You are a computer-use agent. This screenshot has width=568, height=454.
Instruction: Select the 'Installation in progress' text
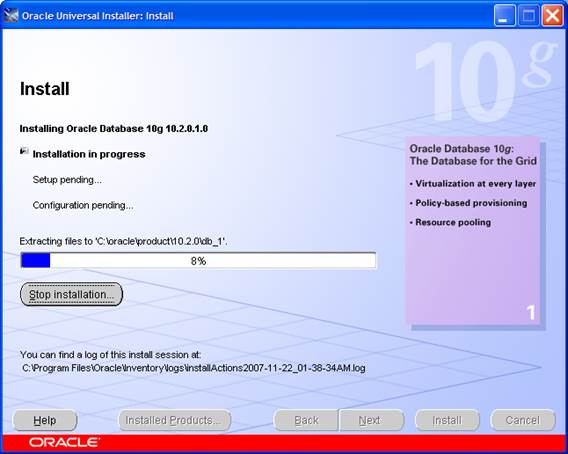click(89, 154)
